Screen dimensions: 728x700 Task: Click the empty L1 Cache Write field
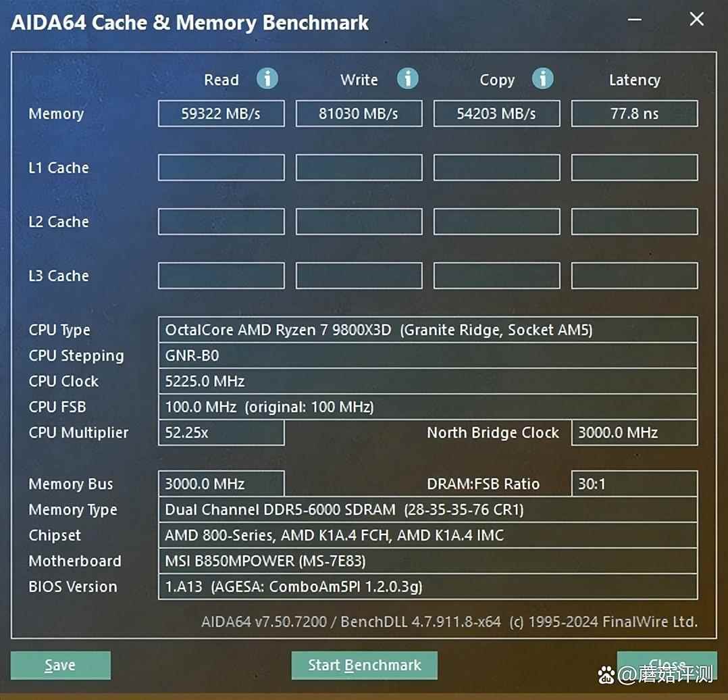(x=359, y=167)
